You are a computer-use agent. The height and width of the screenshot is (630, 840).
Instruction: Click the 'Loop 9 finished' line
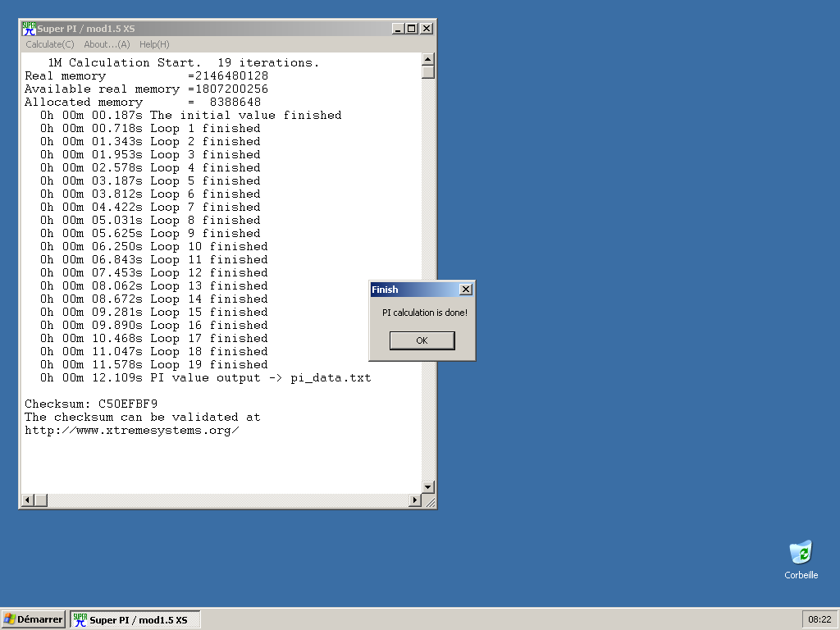click(x=150, y=234)
